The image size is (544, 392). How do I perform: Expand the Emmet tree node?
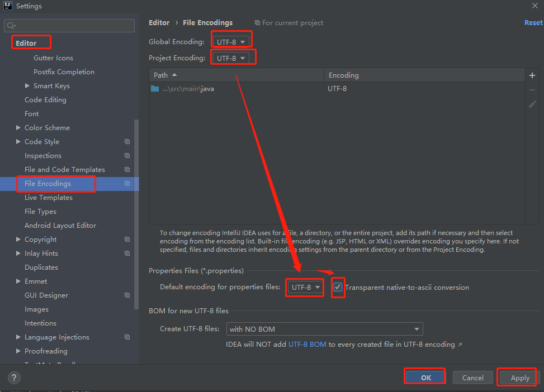tap(18, 281)
